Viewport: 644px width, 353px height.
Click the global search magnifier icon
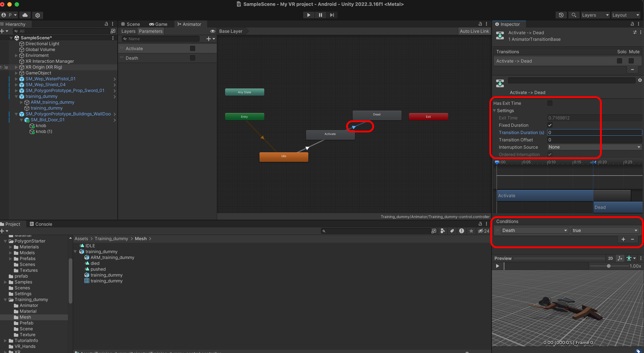(x=574, y=15)
